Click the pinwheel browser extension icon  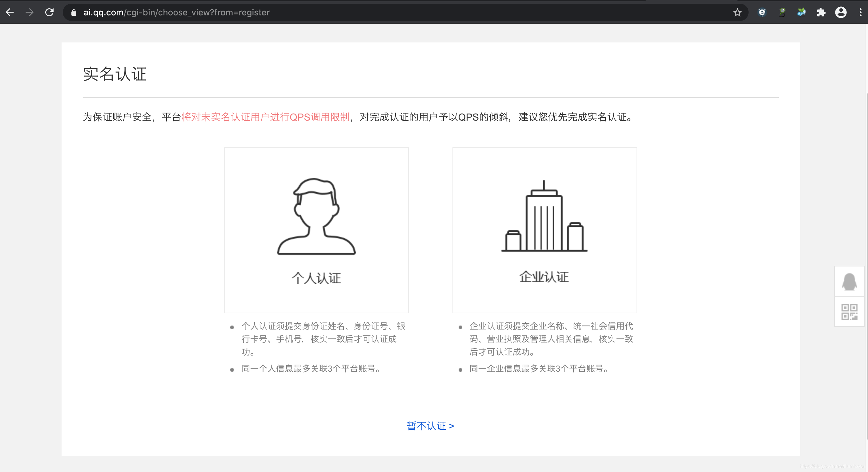click(x=801, y=13)
